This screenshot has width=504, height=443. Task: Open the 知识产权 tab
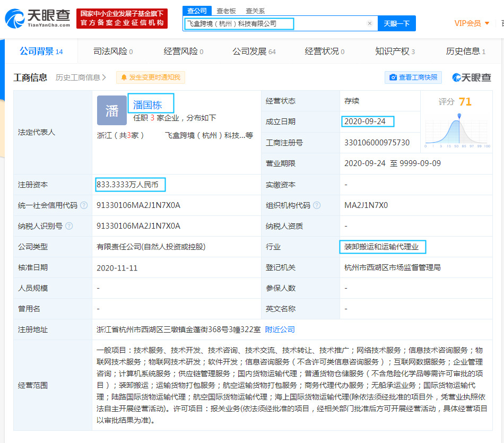point(395,51)
